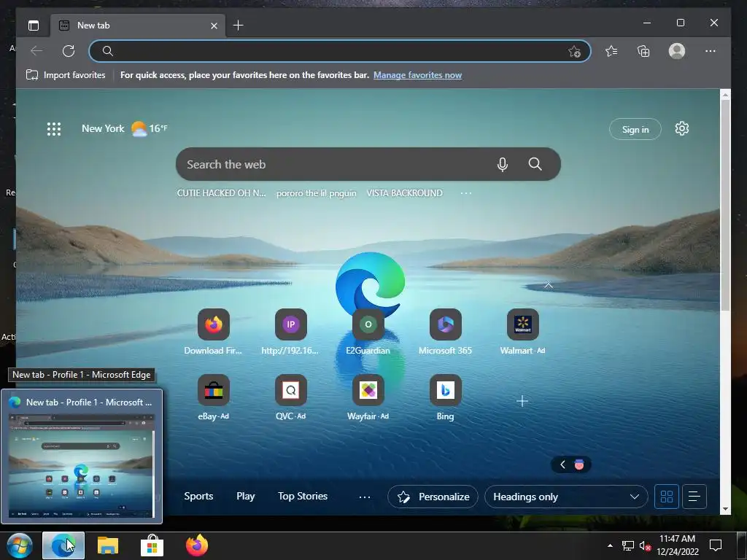Open the QVC ad quick link

click(x=290, y=397)
